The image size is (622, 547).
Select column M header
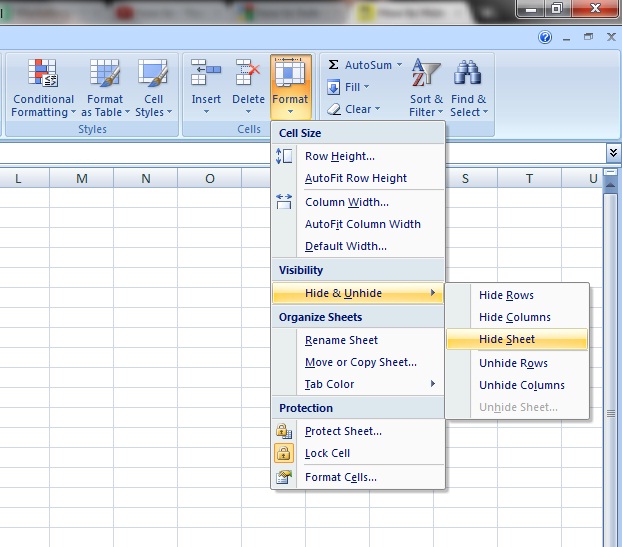point(81,179)
